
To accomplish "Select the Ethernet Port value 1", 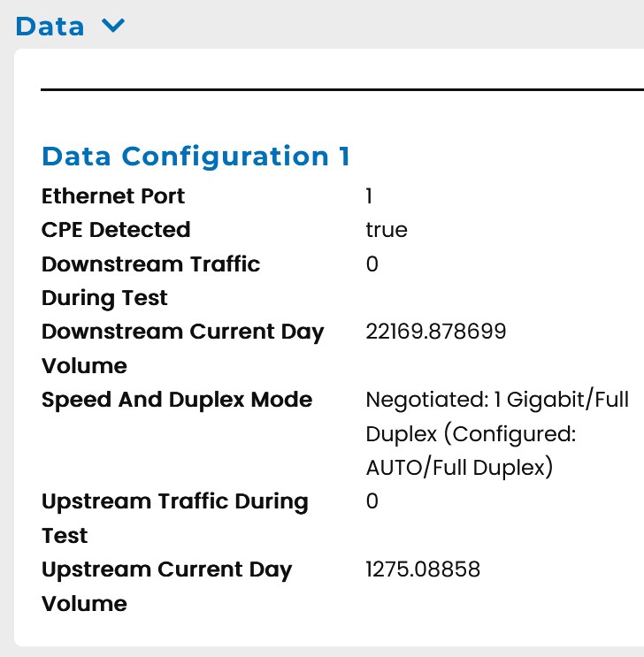I will pos(369,195).
